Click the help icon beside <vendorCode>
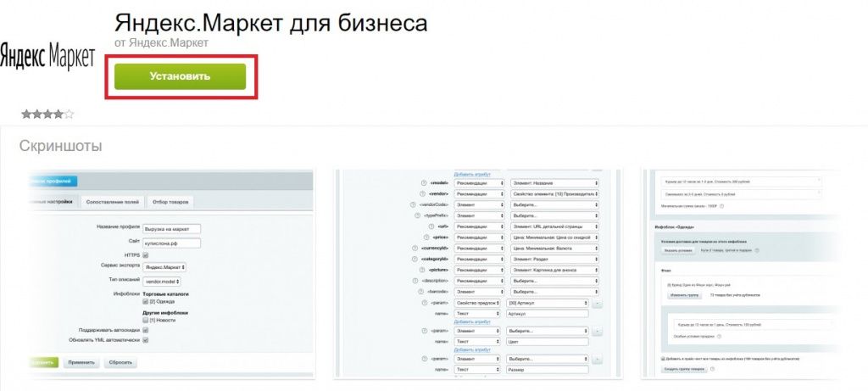This screenshot has width=868, height=391. point(413,204)
